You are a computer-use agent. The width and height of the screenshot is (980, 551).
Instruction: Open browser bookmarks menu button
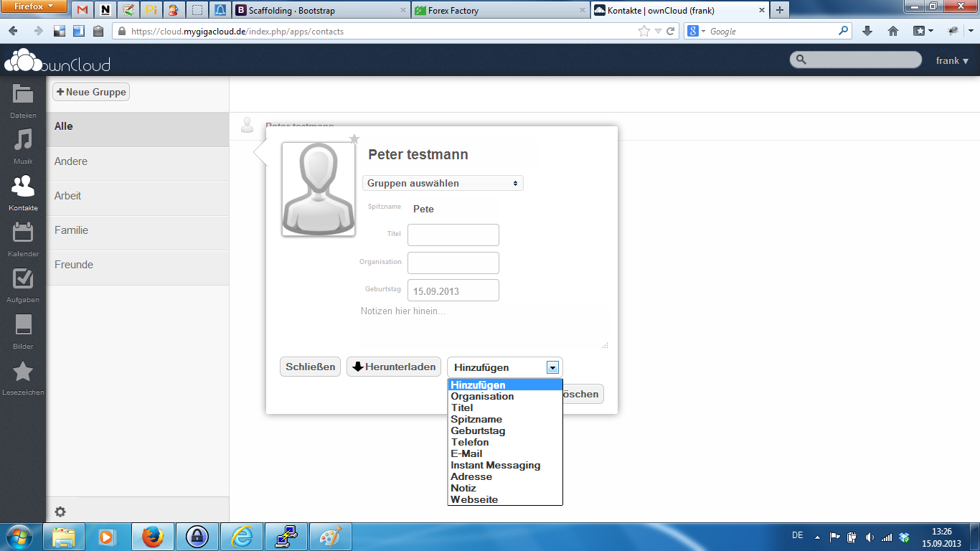[x=923, y=31]
